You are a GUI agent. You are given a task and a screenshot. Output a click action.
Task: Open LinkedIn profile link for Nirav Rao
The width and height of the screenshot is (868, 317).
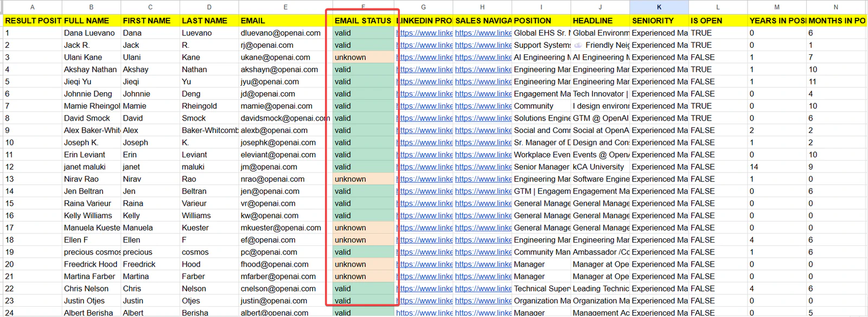(x=424, y=179)
